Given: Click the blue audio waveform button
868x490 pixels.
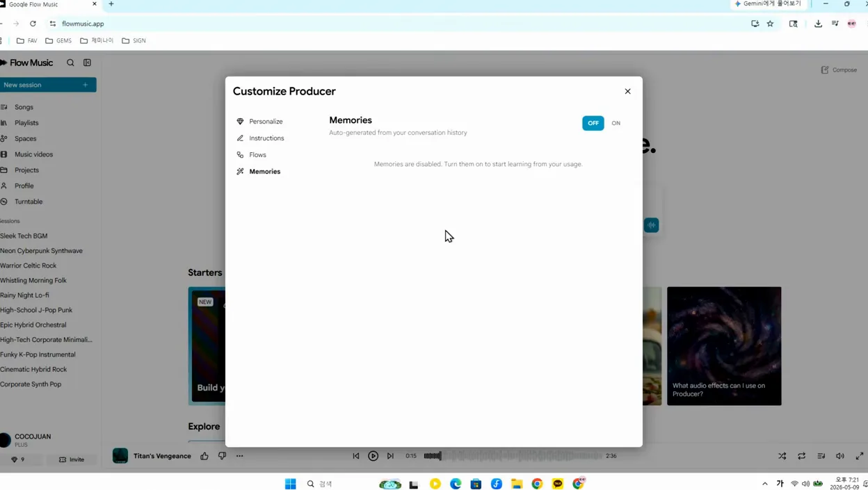Looking at the screenshot, I should tap(651, 225).
